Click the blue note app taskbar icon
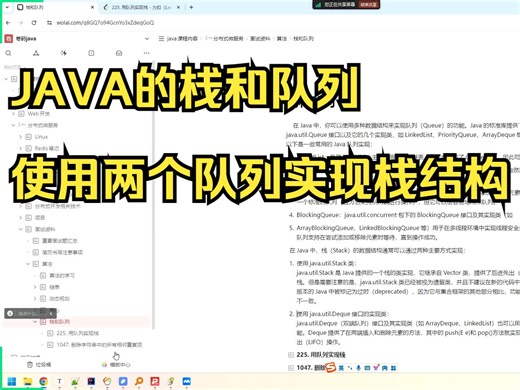 [x=123, y=381]
